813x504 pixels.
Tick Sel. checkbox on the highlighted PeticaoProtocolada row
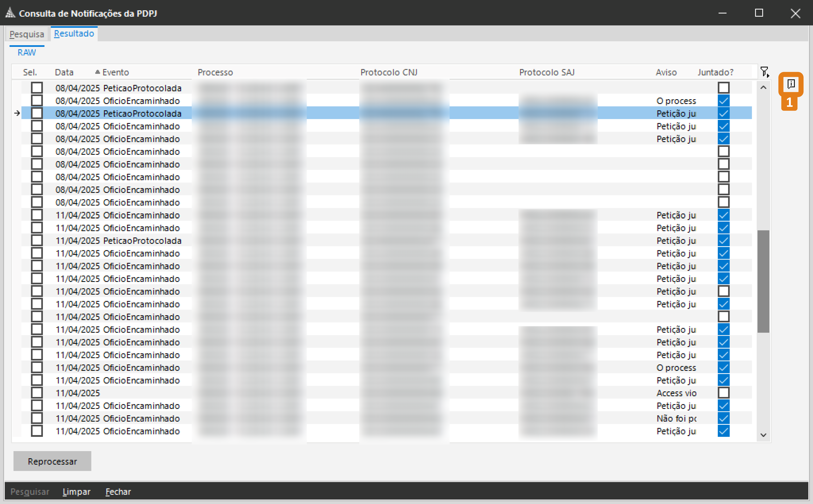[x=37, y=113]
